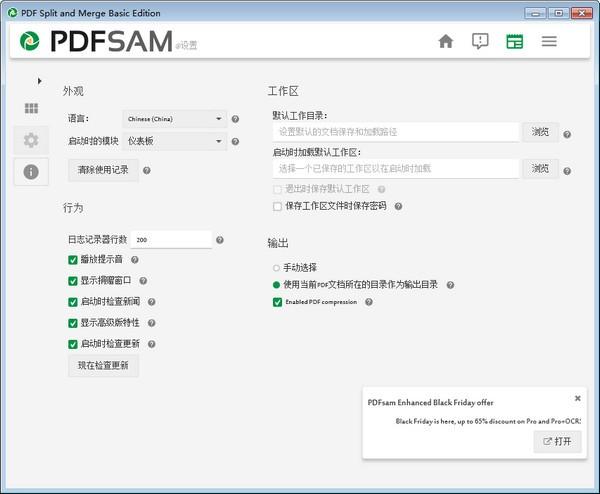Open the modules grid icon in sidebar

31,108
